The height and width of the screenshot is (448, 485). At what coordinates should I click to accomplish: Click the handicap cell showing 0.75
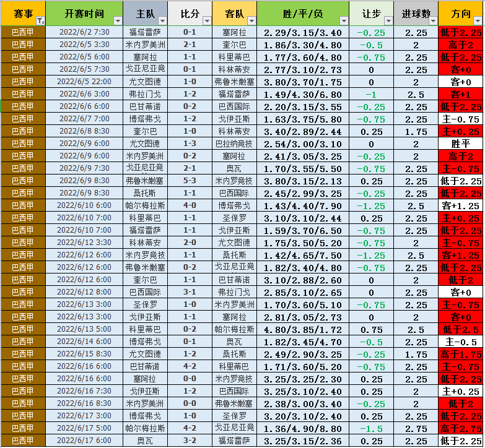(x=371, y=329)
